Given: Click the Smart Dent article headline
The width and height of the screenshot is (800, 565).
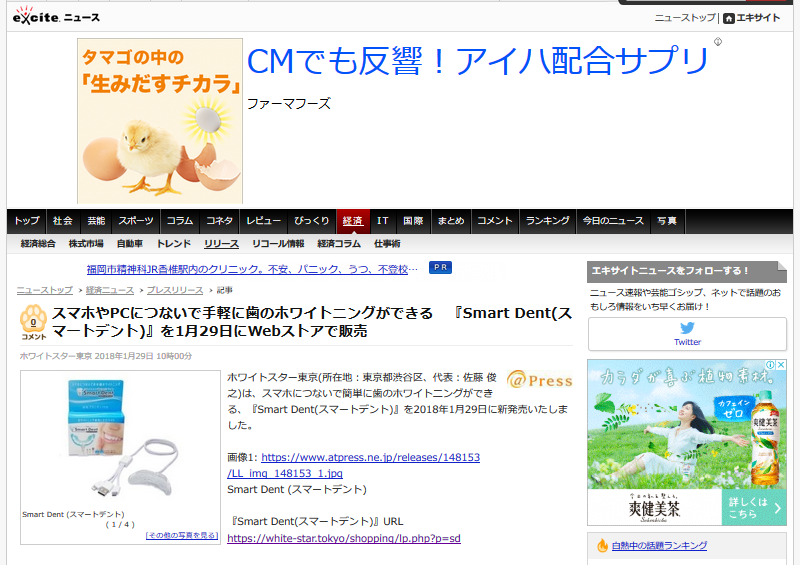Looking at the screenshot, I should [312, 322].
